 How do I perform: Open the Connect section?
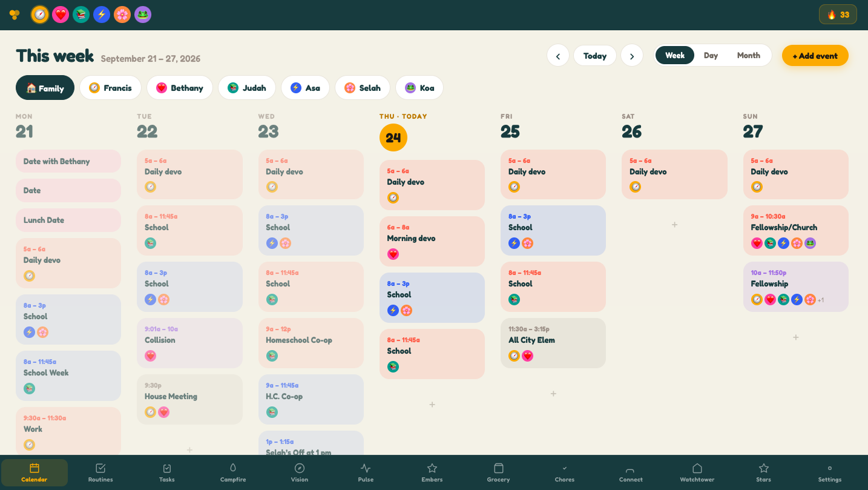click(x=631, y=472)
